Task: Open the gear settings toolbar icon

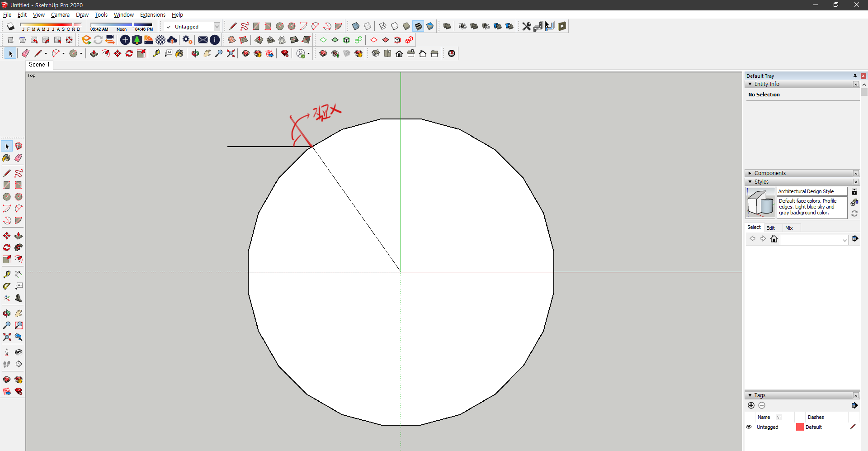Action: (x=188, y=40)
